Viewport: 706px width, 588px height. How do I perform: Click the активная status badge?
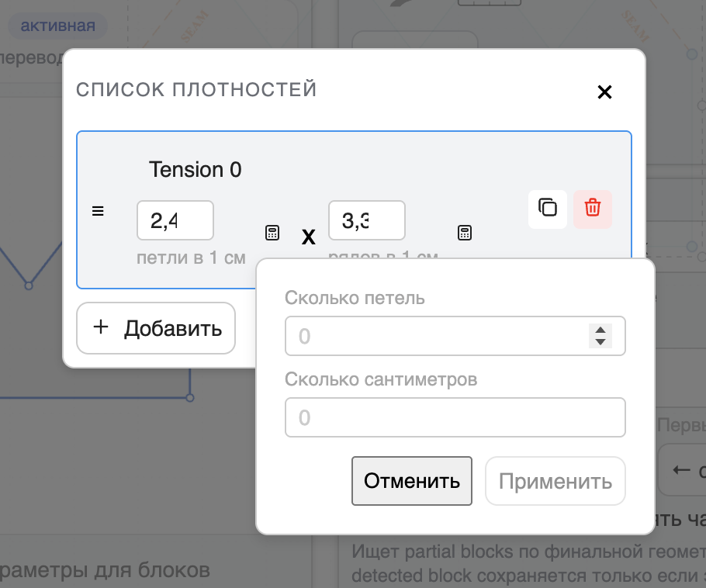click(x=57, y=26)
